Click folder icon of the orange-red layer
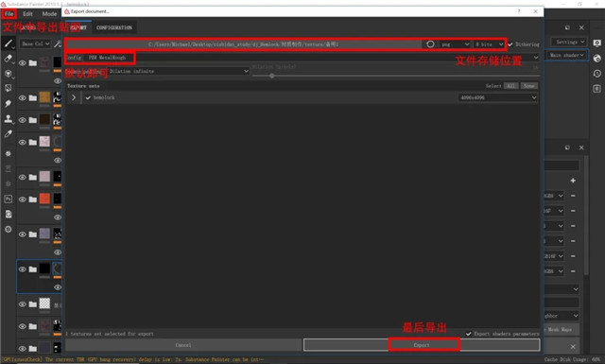The image size is (605, 364). click(33, 199)
